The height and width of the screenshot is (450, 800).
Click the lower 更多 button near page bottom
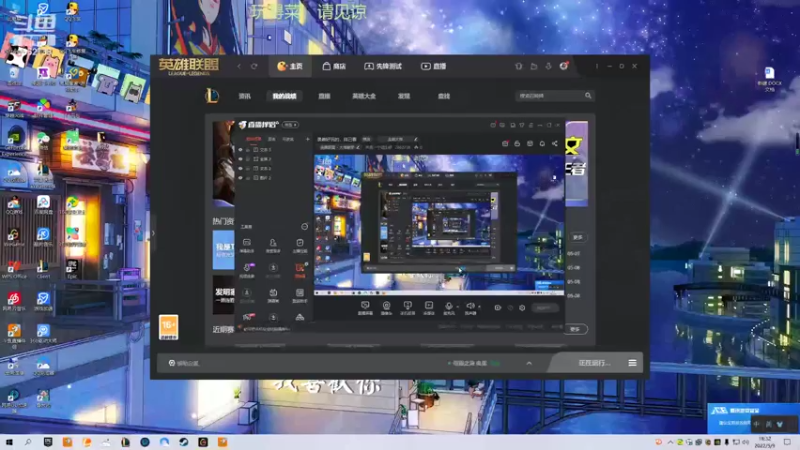(x=576, y=329)
